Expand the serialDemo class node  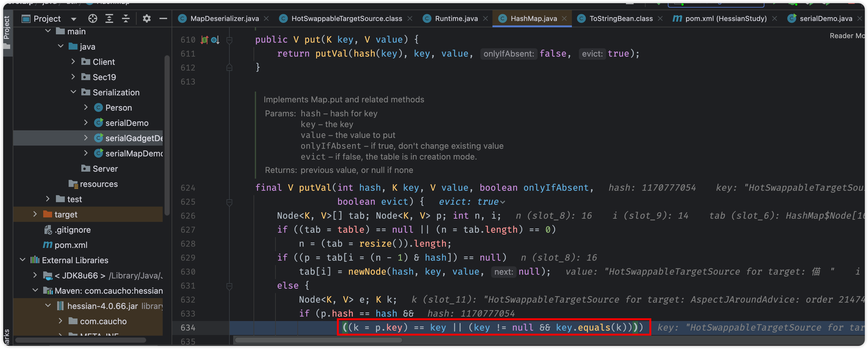pyautogui.click(x=86, y=122)
